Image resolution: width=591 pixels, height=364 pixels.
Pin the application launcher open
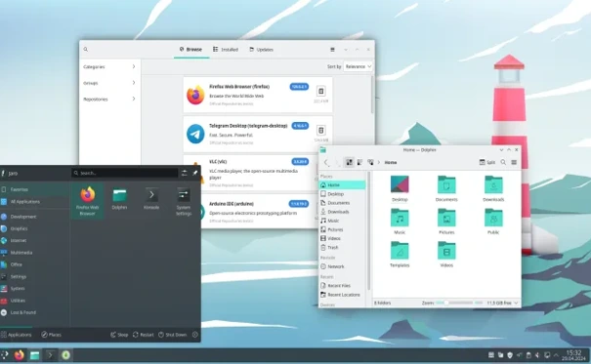194,173
